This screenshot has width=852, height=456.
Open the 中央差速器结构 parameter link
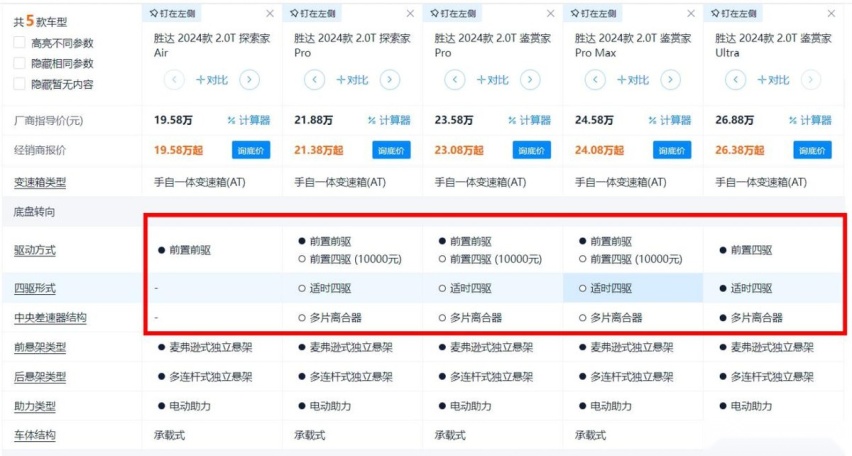(x=50, y=318)
